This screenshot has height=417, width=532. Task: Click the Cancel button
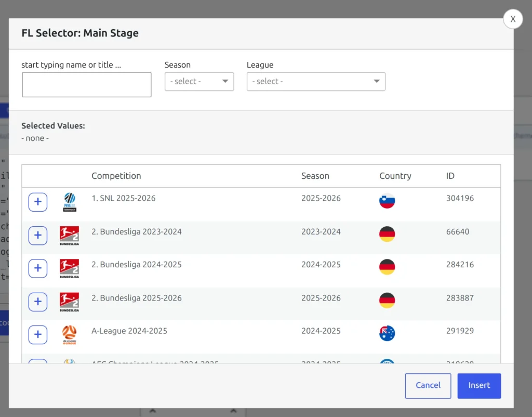(x=428, y=386)
